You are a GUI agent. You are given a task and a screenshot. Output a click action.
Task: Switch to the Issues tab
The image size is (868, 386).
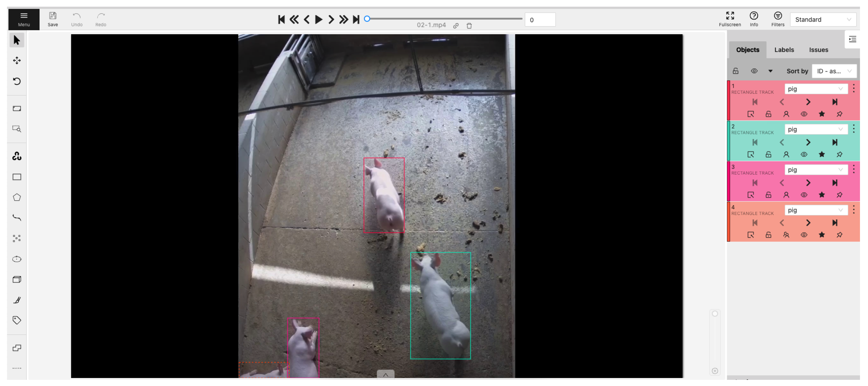pyautogui.click(x=818, y=50)
